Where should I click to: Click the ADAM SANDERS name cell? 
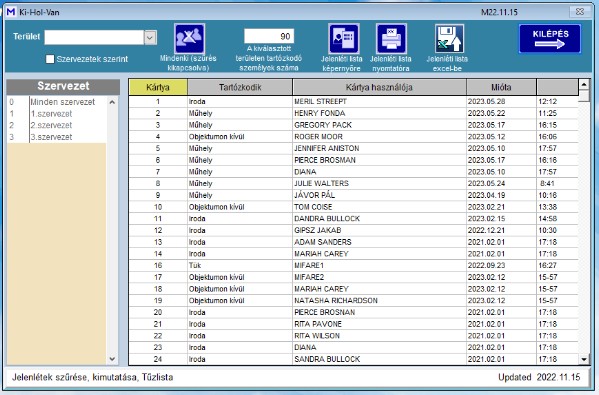tap(379, 242)
